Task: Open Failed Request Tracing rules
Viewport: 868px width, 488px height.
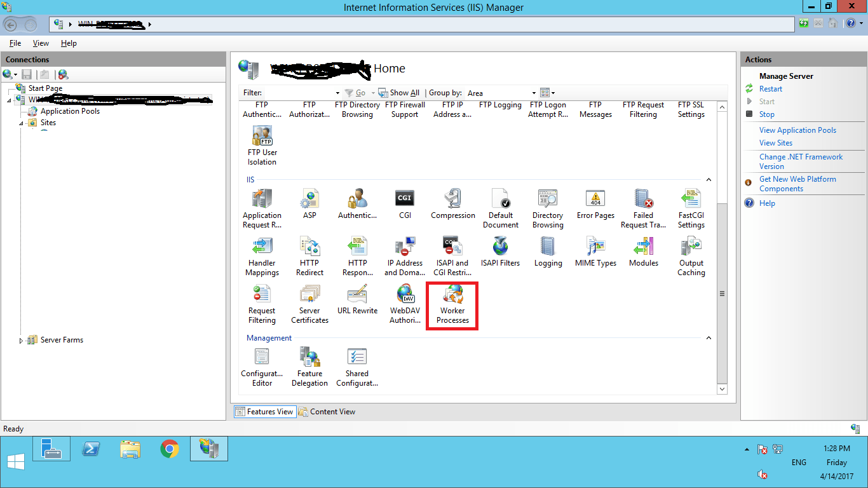Action: coord(643,208)
